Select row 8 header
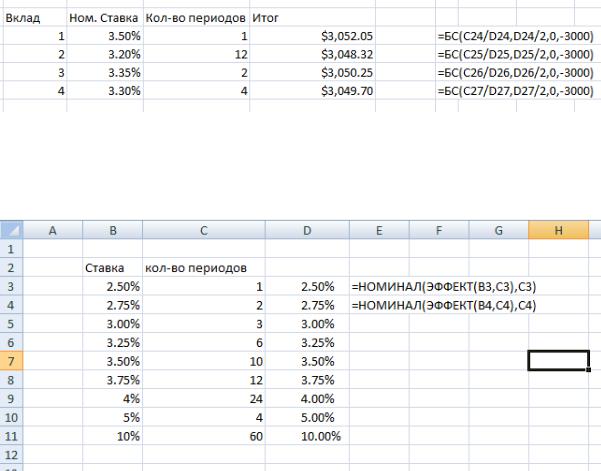 (11, 380)
